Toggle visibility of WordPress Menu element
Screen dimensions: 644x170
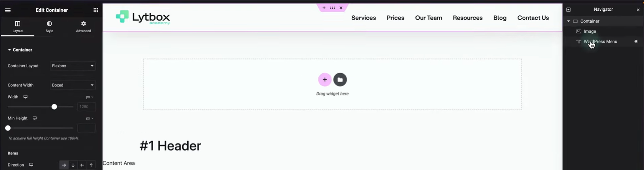(x=636, y=42)
